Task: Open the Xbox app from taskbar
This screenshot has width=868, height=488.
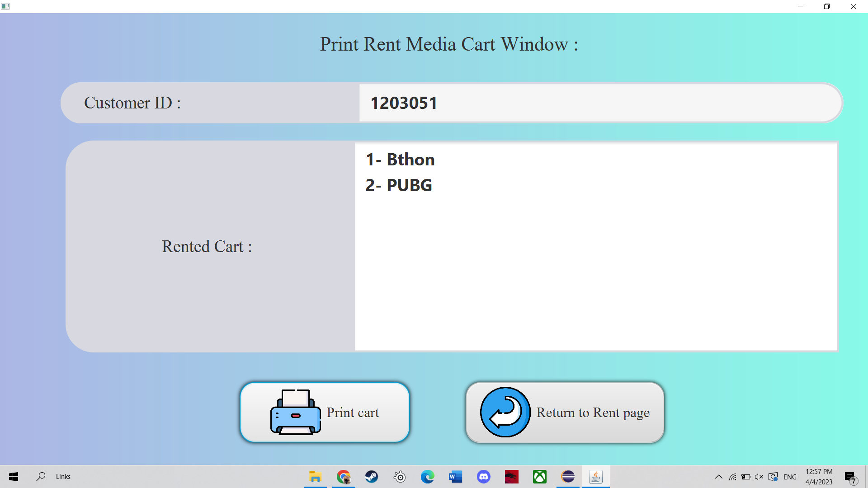Action: (x=539, y=477)
